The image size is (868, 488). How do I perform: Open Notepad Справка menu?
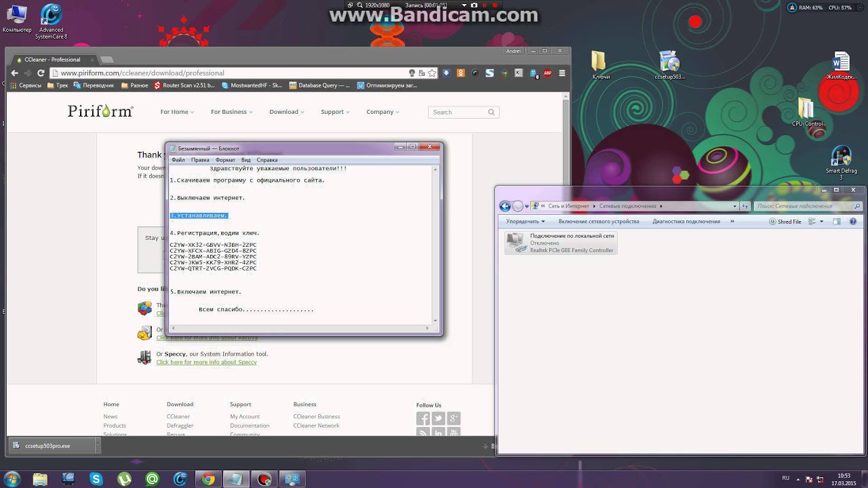tap(267, 160)
